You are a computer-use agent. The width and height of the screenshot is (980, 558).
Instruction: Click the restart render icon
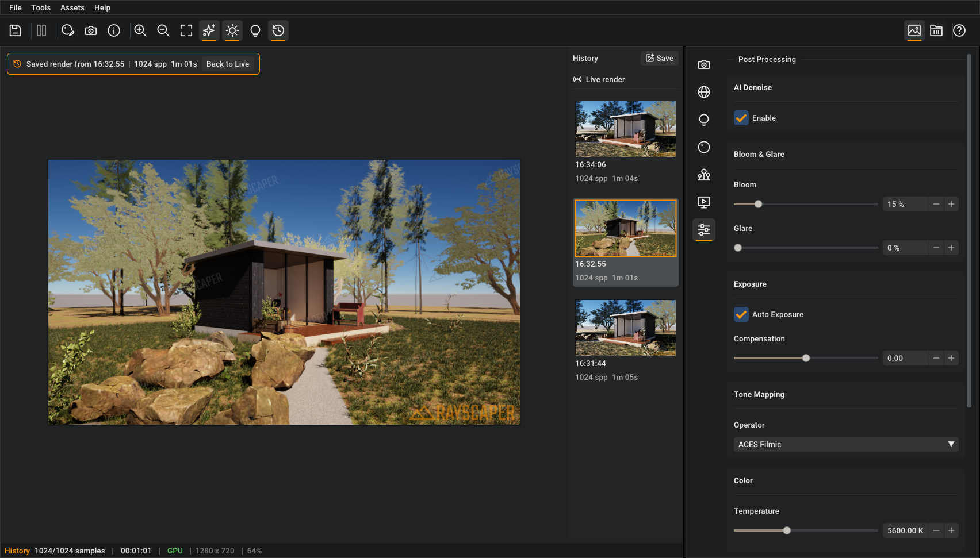click(68, 30)
